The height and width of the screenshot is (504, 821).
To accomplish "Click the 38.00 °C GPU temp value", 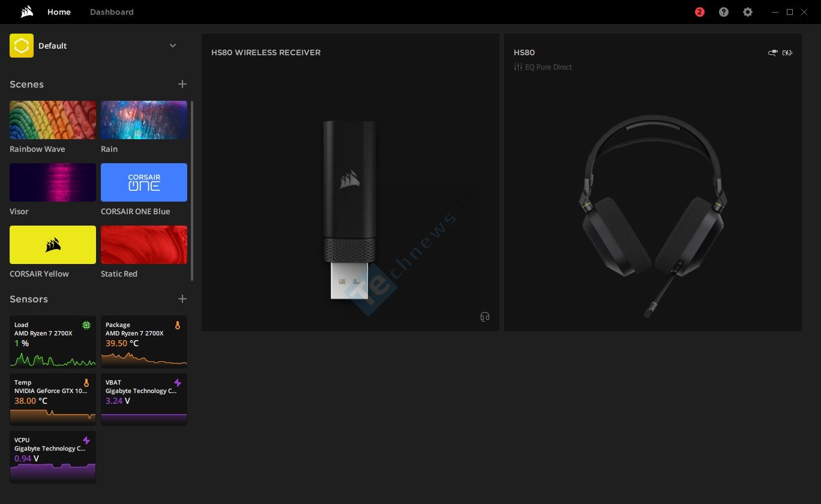I will point(31,401).
